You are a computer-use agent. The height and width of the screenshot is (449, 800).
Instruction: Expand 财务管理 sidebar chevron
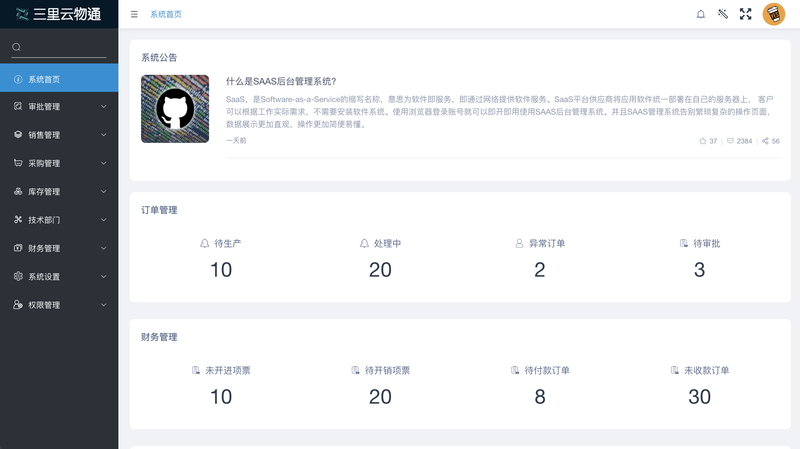pyautogui.click(x=104, y=248)
